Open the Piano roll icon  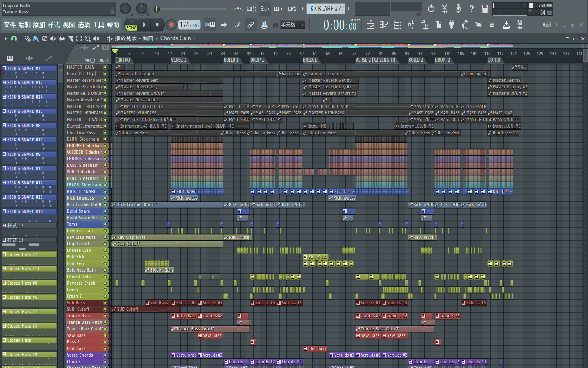click(x=384, y=25)
